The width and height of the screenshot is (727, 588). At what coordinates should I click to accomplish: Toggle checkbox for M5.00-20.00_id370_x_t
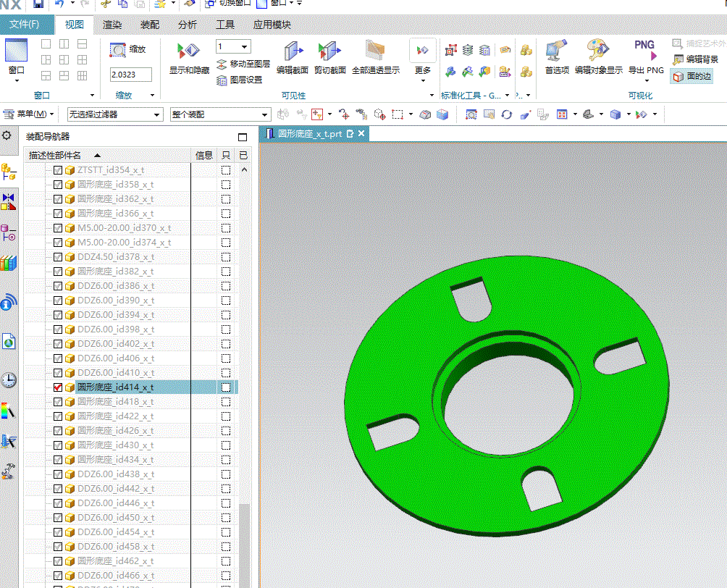[x=58, y=228]
